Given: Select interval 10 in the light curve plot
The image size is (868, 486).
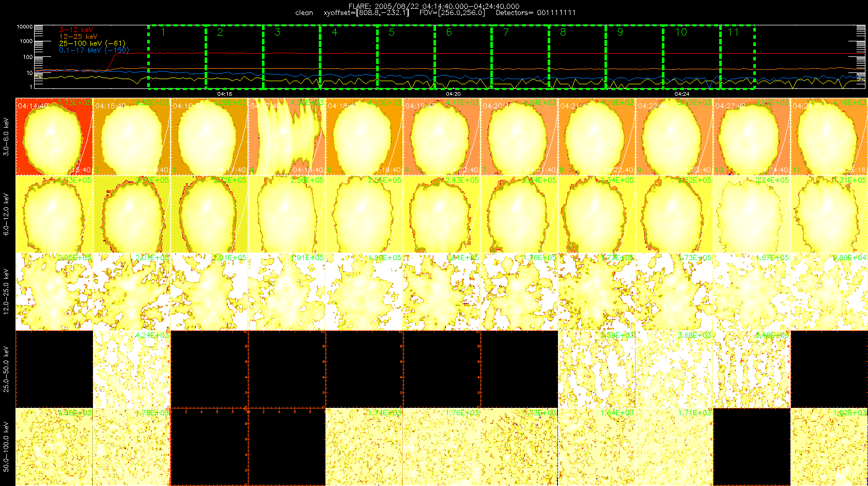Looking at the screenshot, I should [x=692, y=57].
